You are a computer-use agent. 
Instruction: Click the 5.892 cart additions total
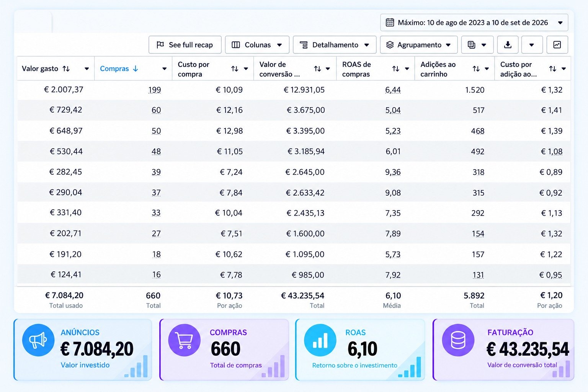point(474,296)
